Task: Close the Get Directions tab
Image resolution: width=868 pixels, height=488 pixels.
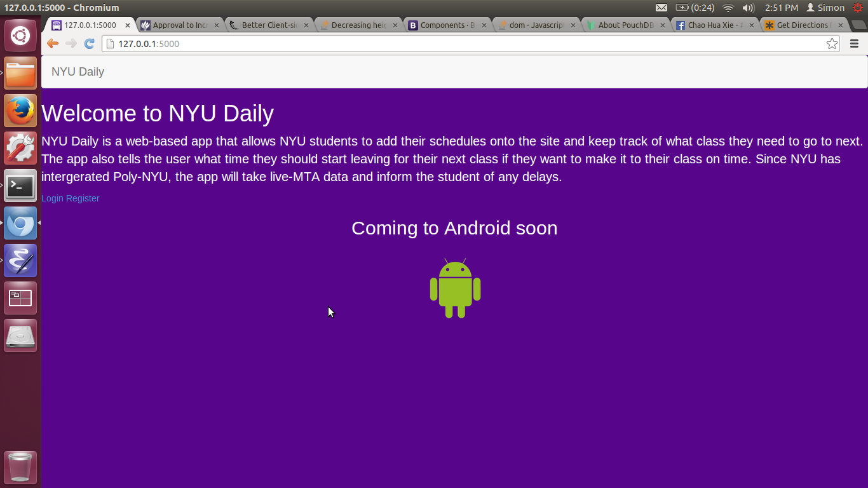Action: (x=840, y=25)
